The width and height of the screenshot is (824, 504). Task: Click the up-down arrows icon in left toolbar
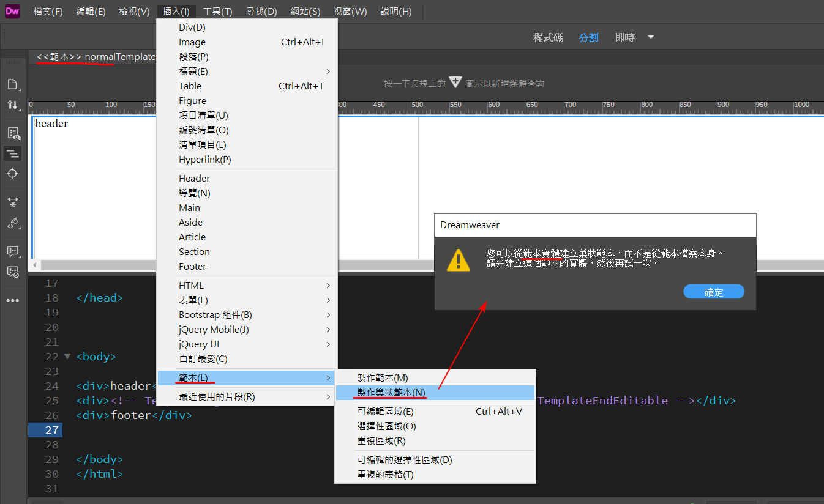[13, 105]
